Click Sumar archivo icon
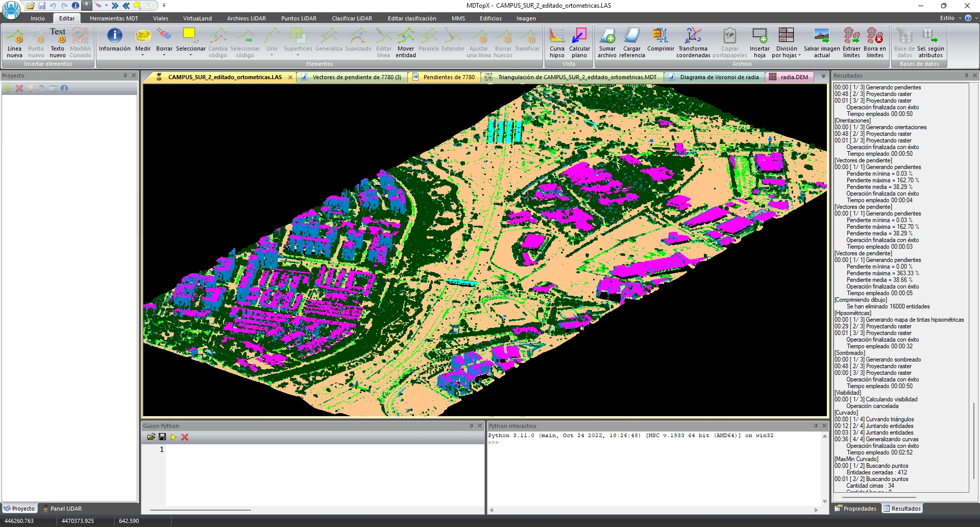Screen dimensions: 980x527 point(607,36)
